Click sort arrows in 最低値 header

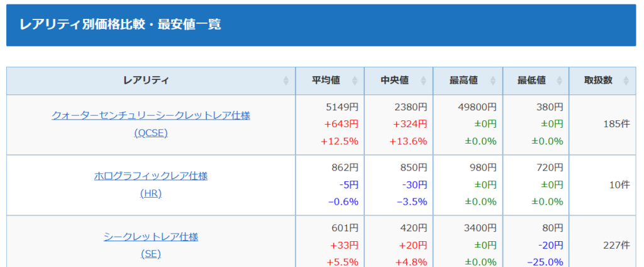click(560, 81)
